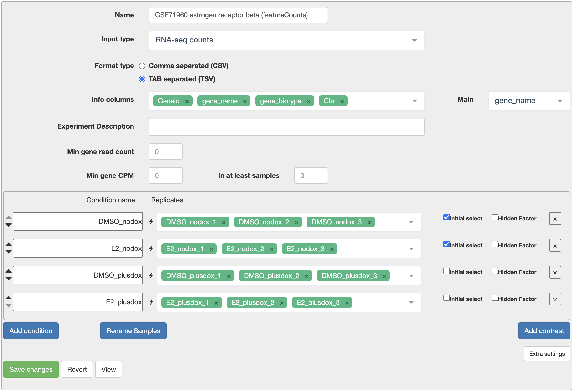Click the View button
The height and width of the screenshot is (392, 574).
coord(109,370)
